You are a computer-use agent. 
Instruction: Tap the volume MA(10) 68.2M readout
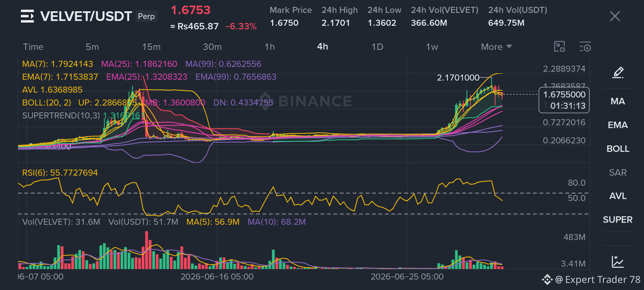coord(277,222)
